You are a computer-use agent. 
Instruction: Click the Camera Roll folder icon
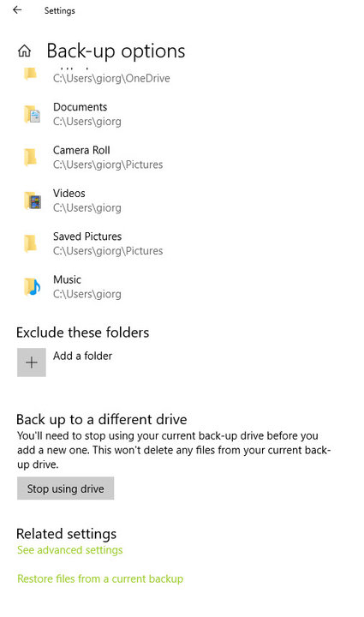[x=31, y=157]
